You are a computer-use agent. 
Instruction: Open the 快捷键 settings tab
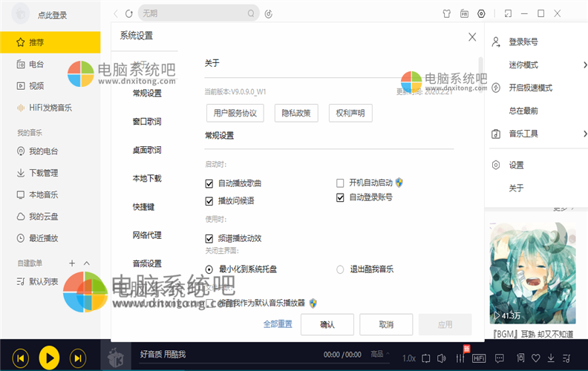[143, 207]
